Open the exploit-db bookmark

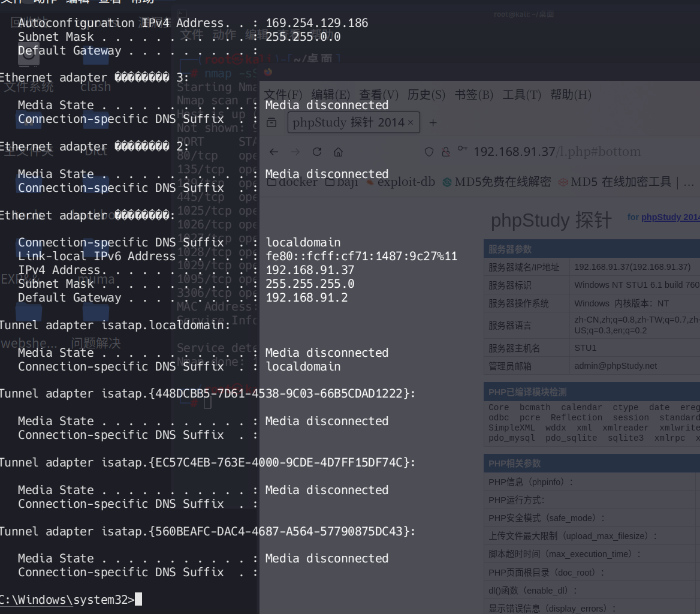[x=400, y=182]
